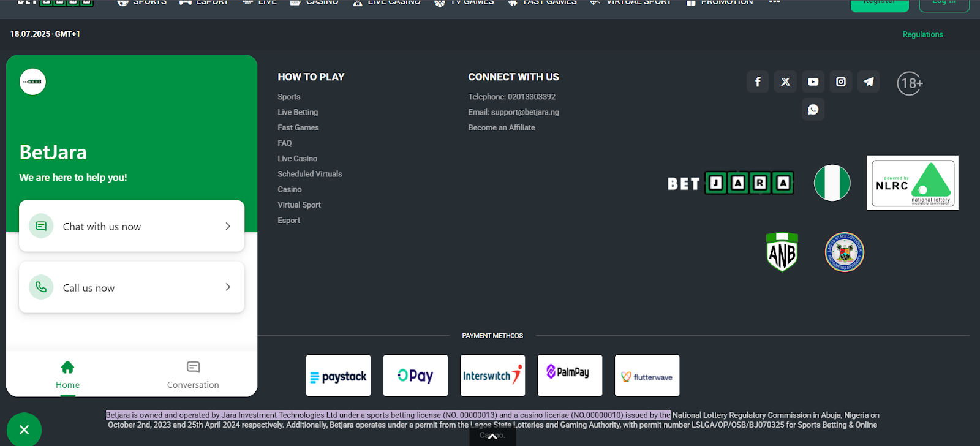Open the WhatsApp social icon
The width and height of the screenshot is (980, 446).
click(813, 109)
